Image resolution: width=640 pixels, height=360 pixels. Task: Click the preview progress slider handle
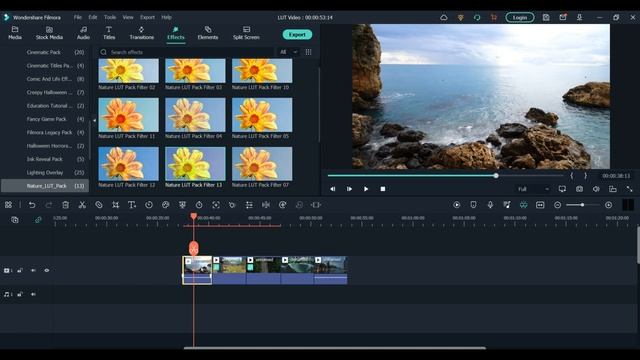click(496, 176)
